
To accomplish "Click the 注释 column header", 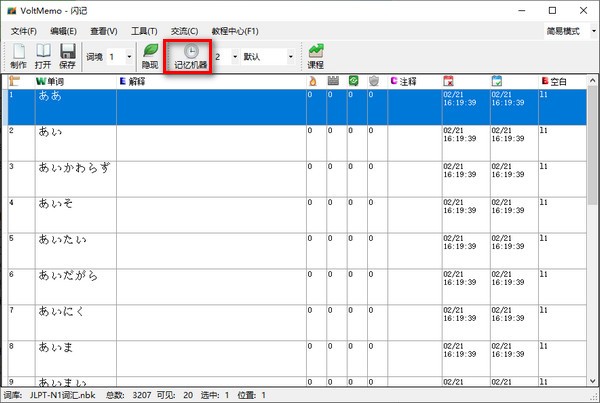I will coord(412,81).
